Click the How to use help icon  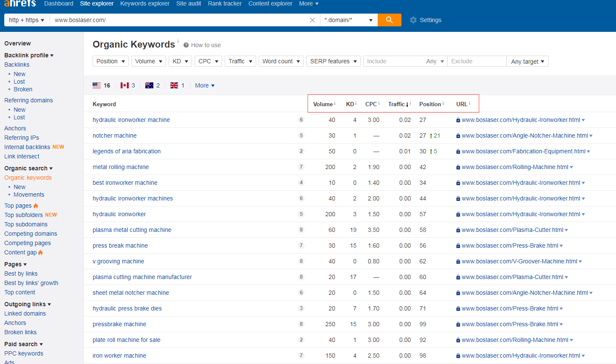(186, 45)
